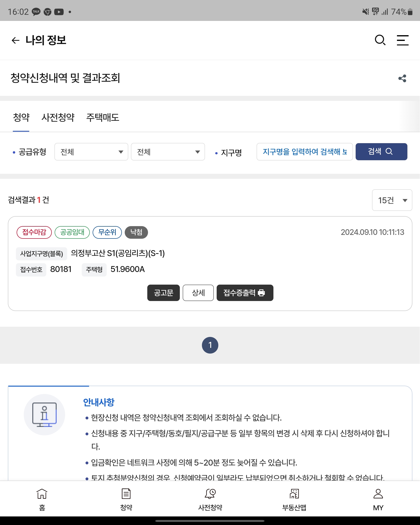Expand the first 공급유형 전체 dropdown
The height and width of the screenshot is (525, 420).
(91, 152)
